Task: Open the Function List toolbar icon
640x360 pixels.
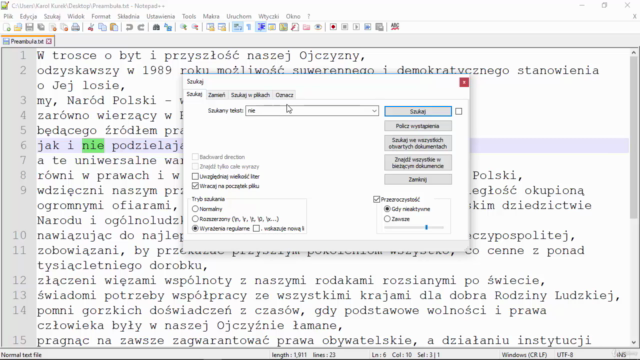Action: 295,27
